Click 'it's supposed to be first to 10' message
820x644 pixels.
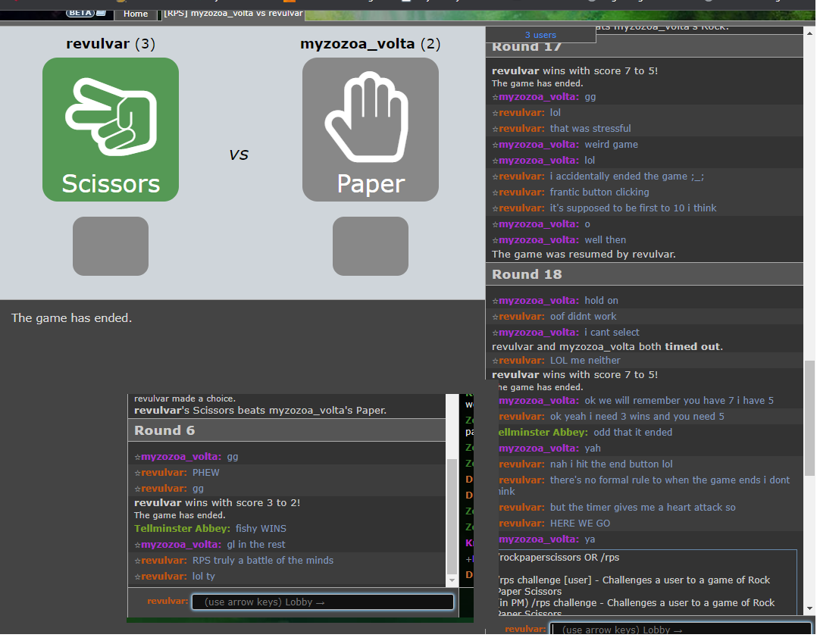[x=633, y=208]
